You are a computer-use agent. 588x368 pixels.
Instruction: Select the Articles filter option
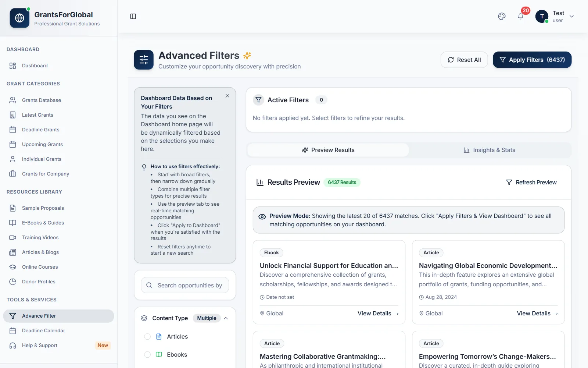coord(147,336)
